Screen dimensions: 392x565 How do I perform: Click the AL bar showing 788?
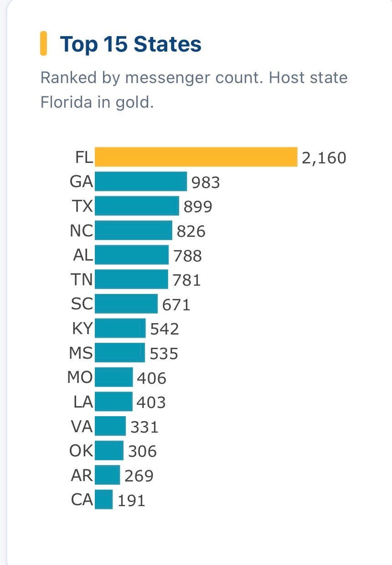(x=132, y=255)
